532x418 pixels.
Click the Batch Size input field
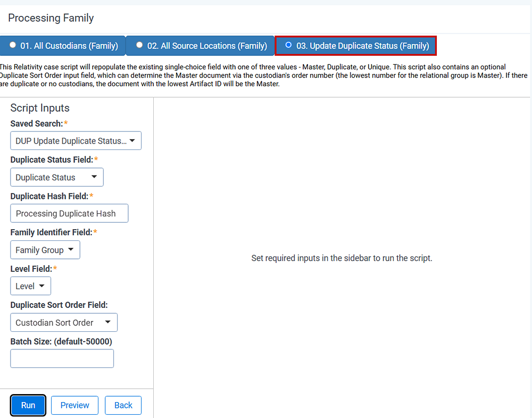click(x=62, y=358)
